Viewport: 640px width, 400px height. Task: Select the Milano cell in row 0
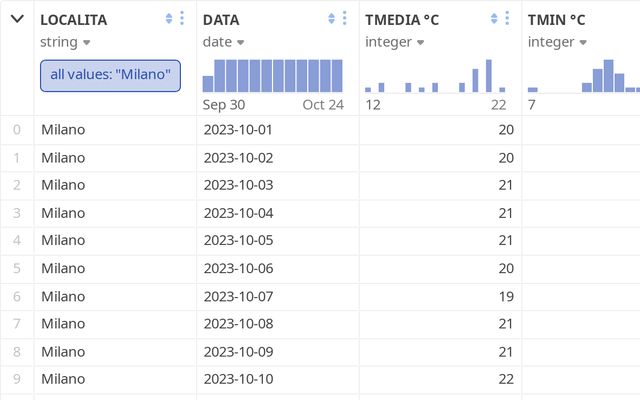pyautogui.click(x=64, y=129)
